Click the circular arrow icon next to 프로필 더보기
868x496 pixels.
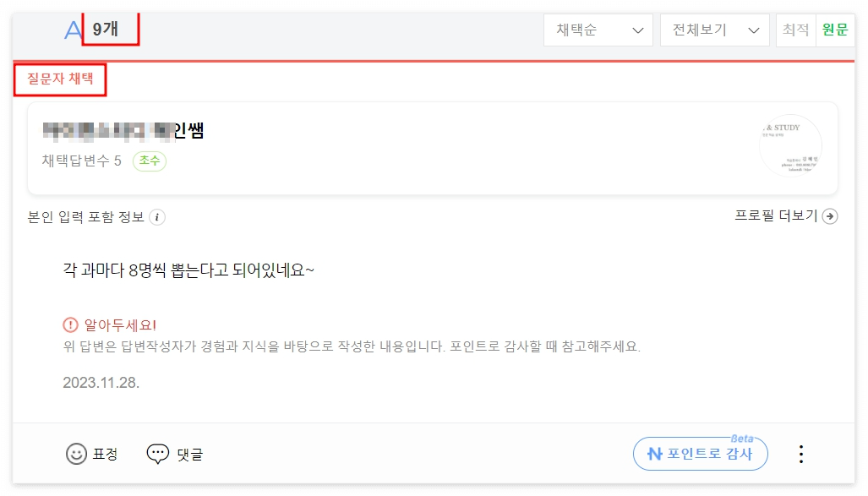[831, 217]
